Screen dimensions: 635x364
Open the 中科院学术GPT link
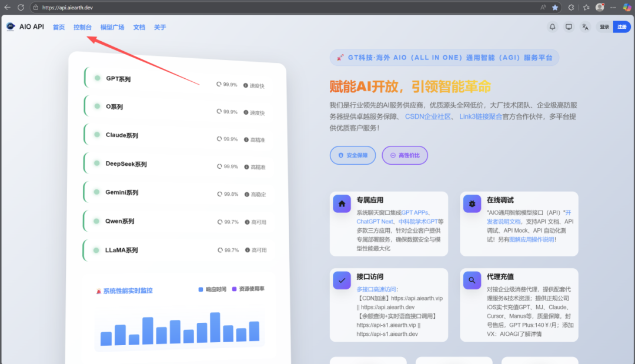pyautogui.click(x=418, y=222)
